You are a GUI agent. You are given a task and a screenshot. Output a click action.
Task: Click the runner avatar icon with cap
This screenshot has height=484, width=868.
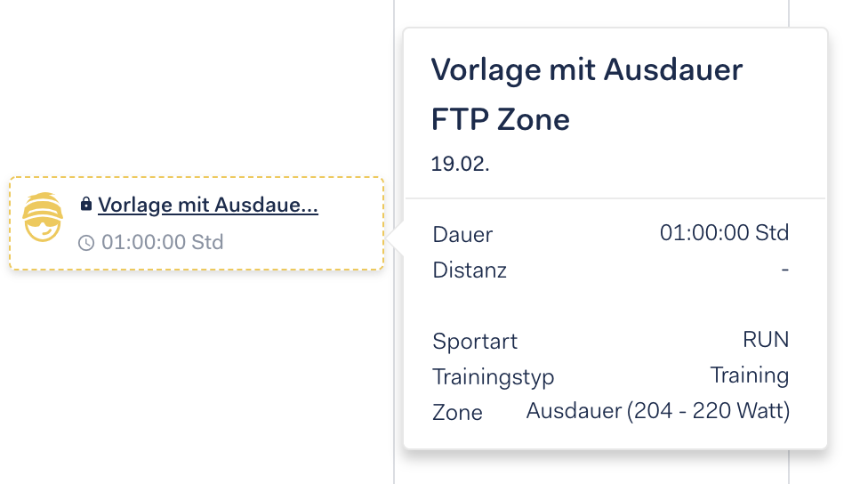(43, 217)
